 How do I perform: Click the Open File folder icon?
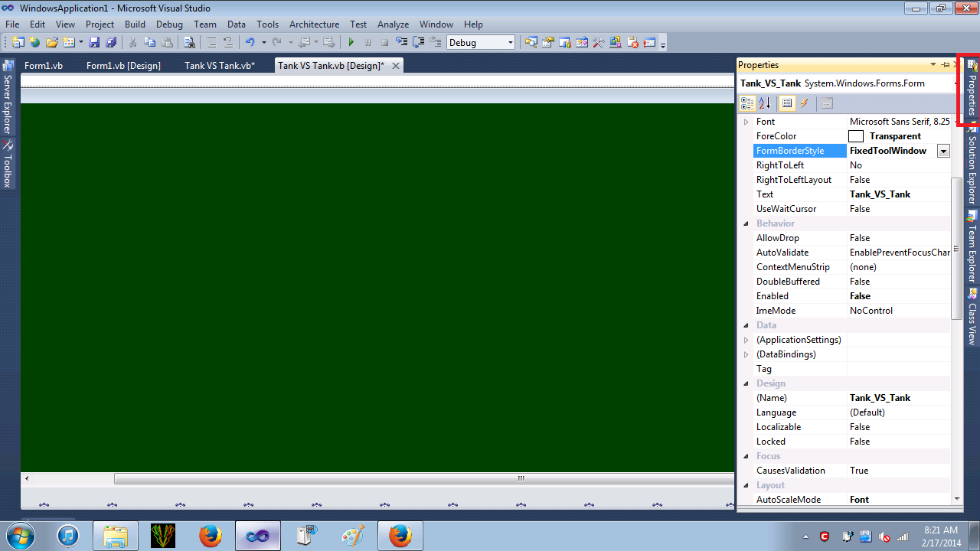pos(52,43)
